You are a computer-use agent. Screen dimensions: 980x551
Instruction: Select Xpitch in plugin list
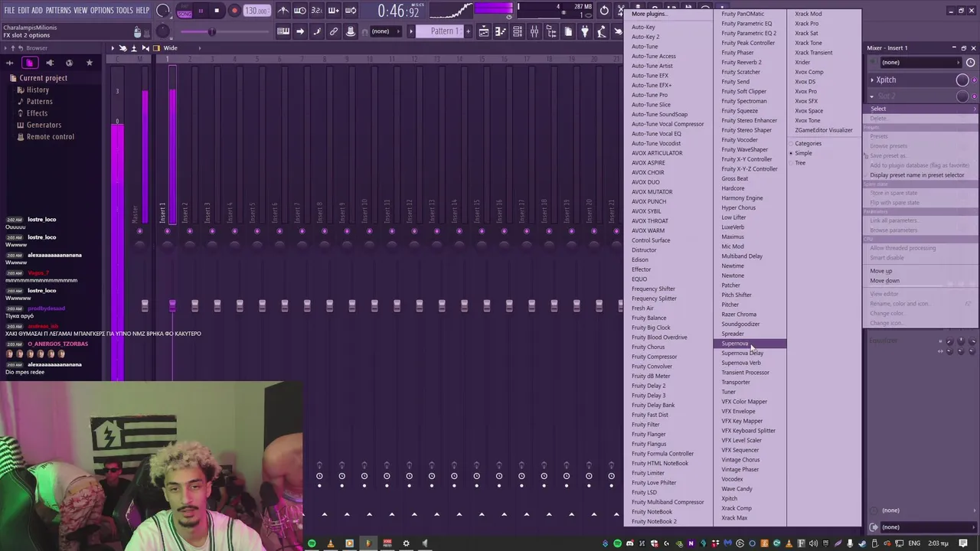[729, 498]
